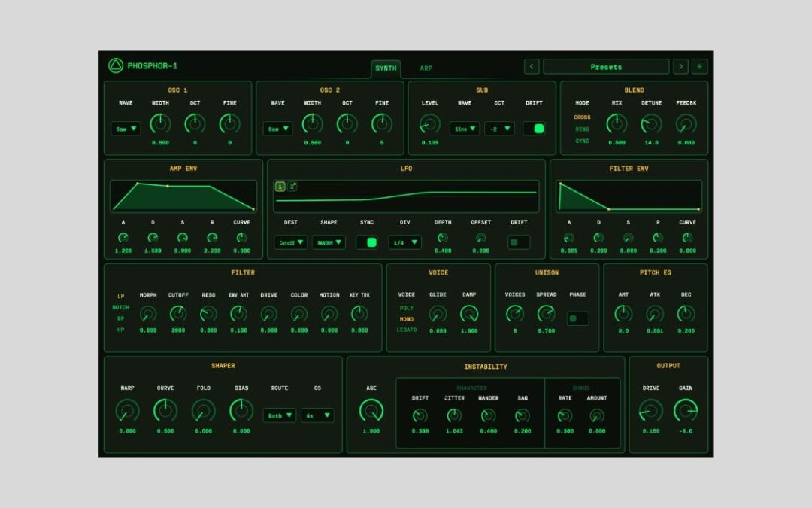The height and width of the screenshot is (508, 812).
Task: Click the Pitch EG amt knob
Action: tap(623, 314)
